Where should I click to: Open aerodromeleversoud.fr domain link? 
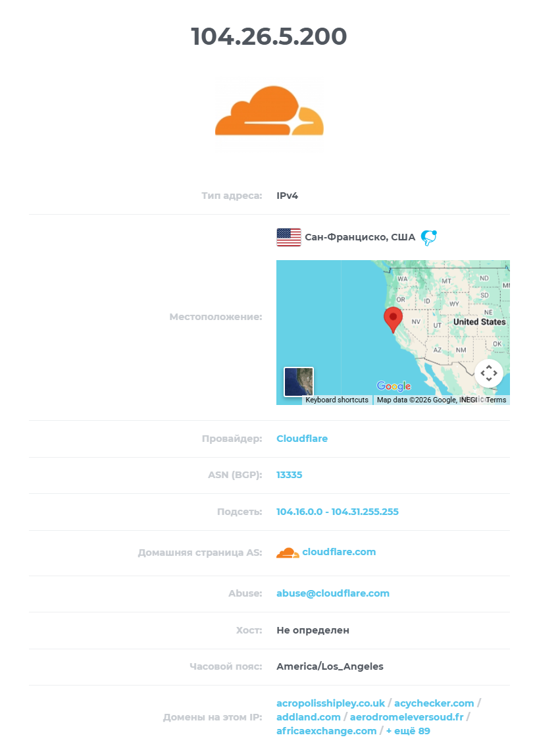[407, 717]
